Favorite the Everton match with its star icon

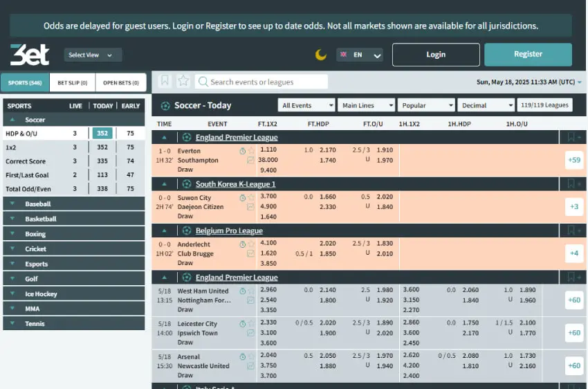[251, 151]
